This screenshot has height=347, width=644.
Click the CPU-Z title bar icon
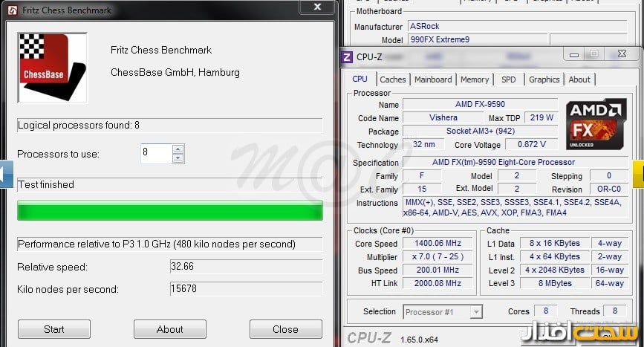click(347, 57)
